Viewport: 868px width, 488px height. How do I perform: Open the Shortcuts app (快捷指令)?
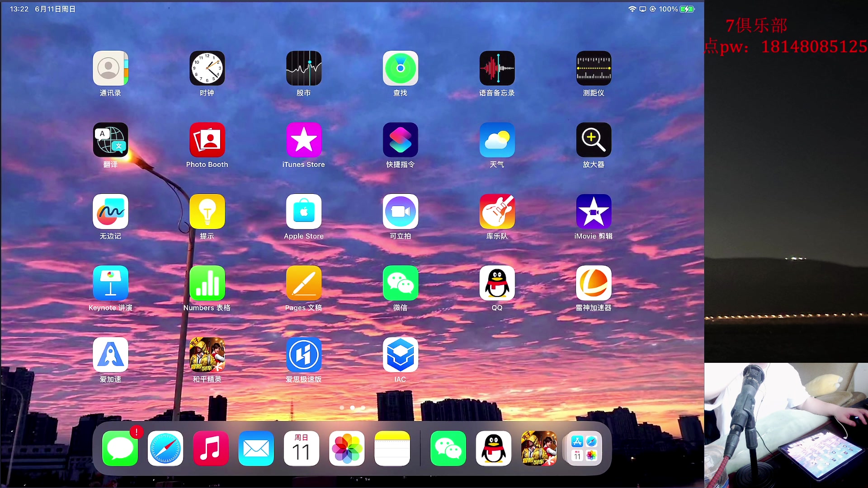[x=400, y=140]
